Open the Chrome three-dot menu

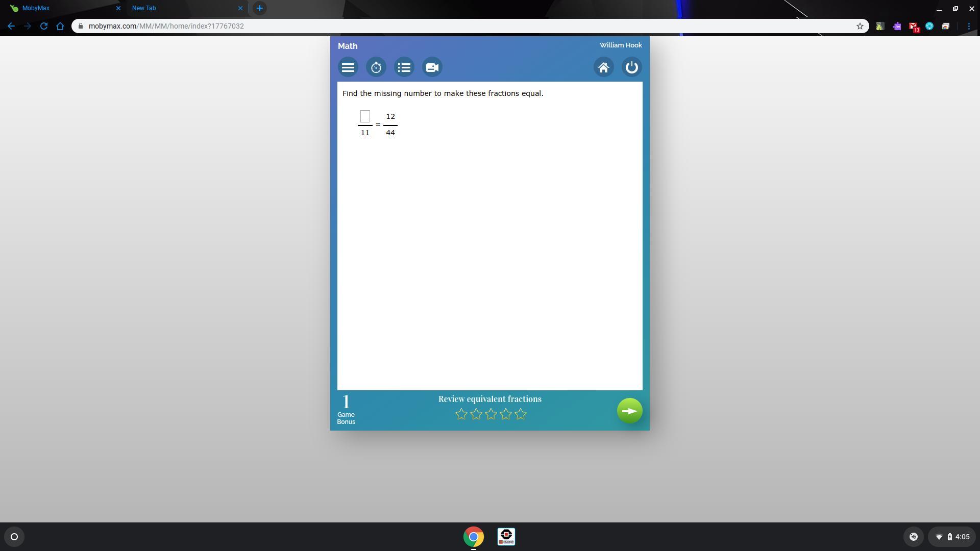(x=969, y=26)
